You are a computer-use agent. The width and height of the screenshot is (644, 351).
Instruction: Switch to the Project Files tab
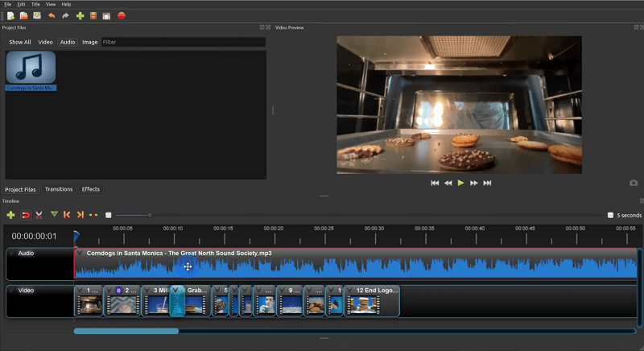20,189
